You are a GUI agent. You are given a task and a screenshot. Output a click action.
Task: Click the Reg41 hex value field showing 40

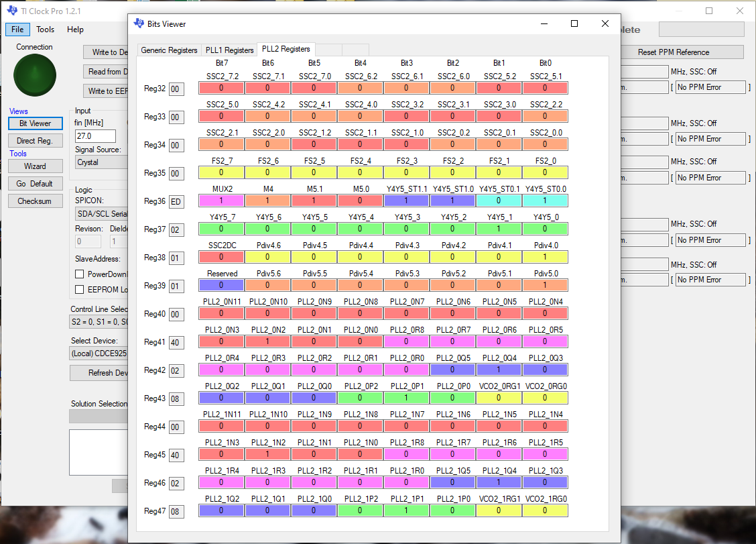click(176, 343)
